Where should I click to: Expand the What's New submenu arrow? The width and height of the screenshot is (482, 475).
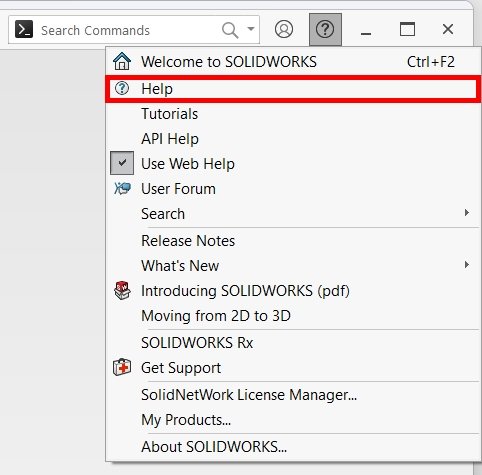click(x=467, y=265)
